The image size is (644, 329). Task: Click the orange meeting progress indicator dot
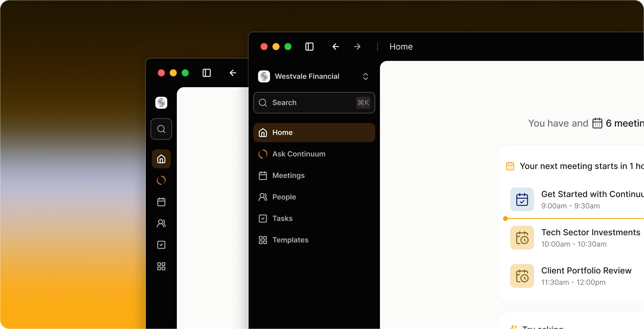(x=505, y=218)
